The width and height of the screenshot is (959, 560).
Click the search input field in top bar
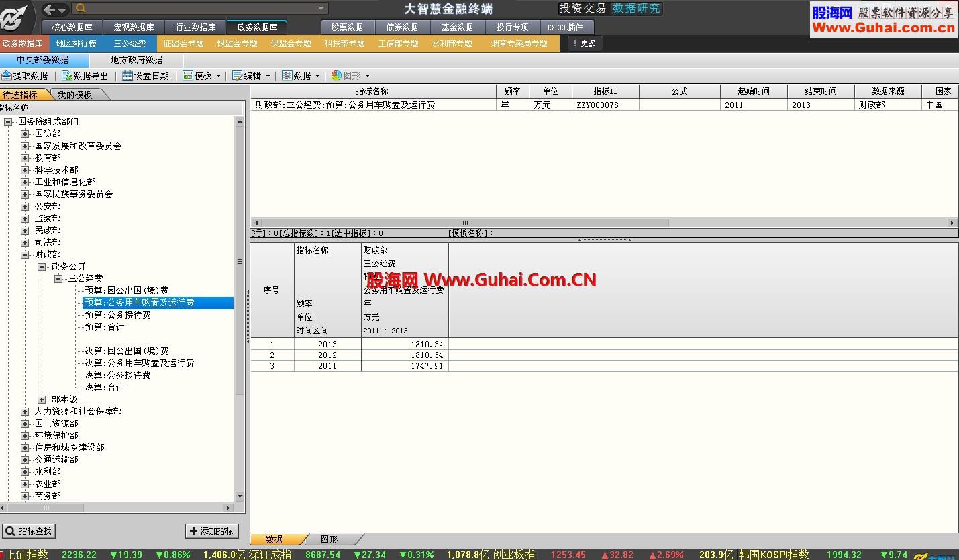tap(201, 9)
